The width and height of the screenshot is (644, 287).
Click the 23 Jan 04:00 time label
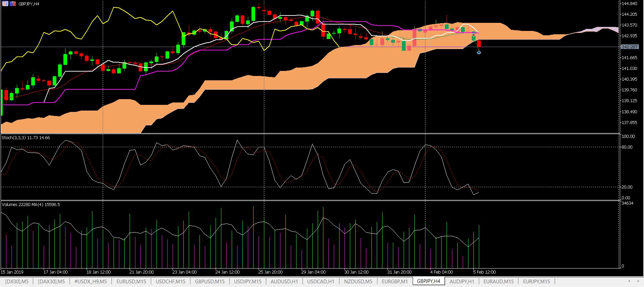point(185,272)
